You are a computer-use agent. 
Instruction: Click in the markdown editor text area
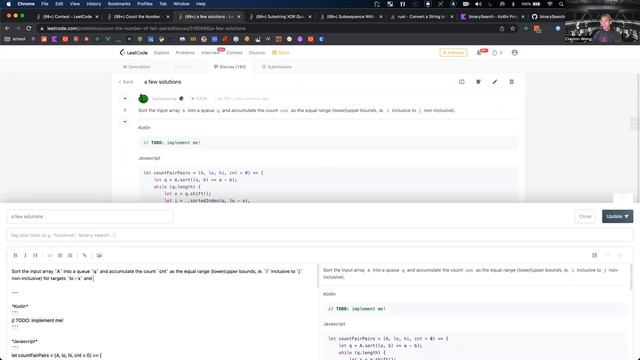tap(162, 312)
